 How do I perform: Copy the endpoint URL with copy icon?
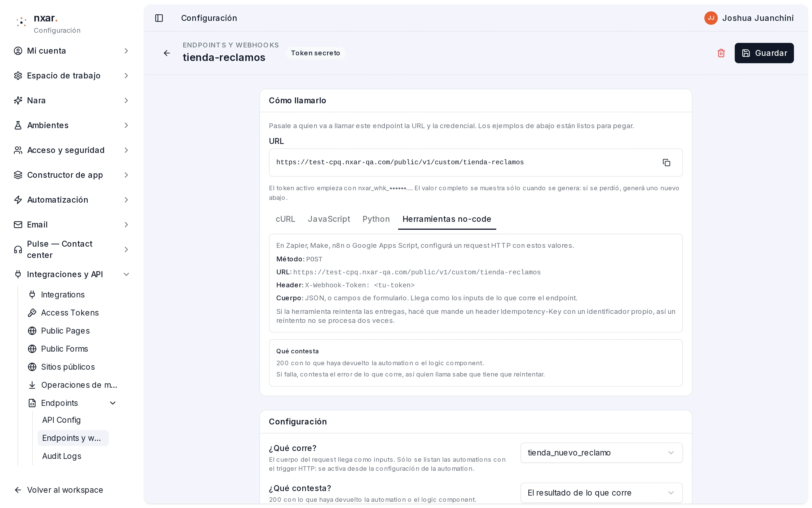[667, 163]
